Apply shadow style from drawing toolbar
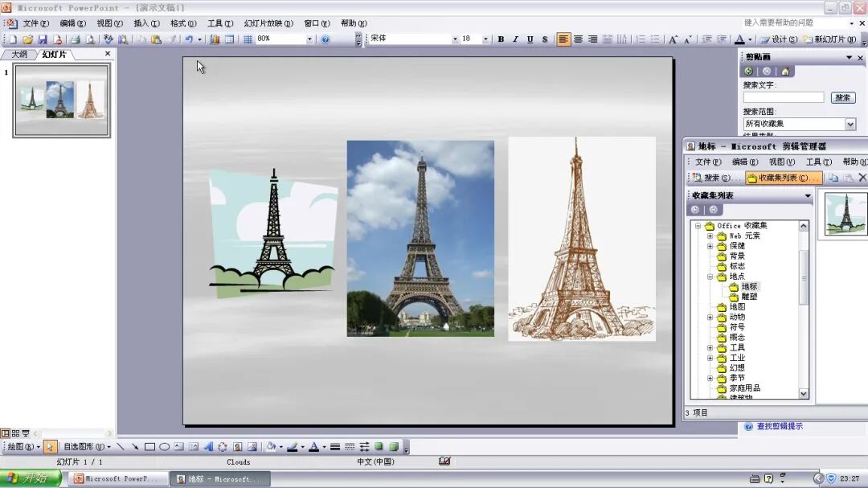 pyautogui.click(x=379, y=446)
